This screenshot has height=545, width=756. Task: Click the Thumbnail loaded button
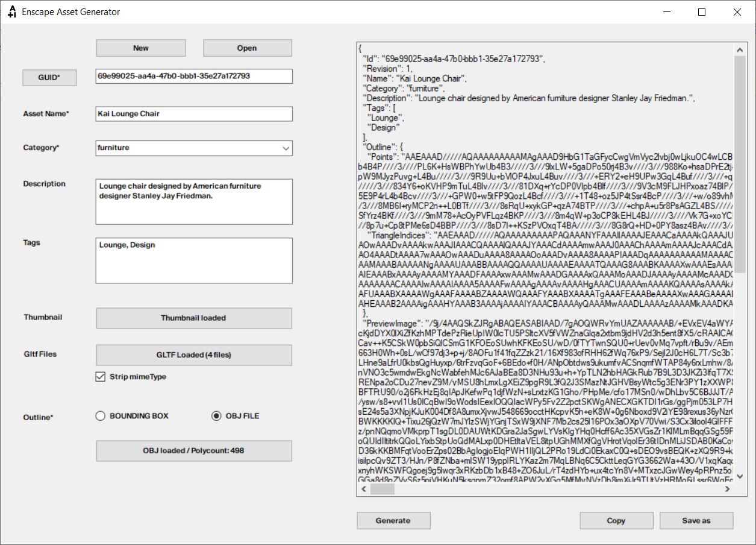tap(194, 318)
